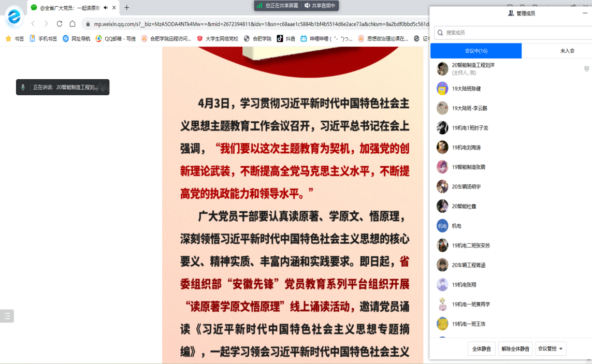
Task: Open a new browser tab
Action: 127,8
